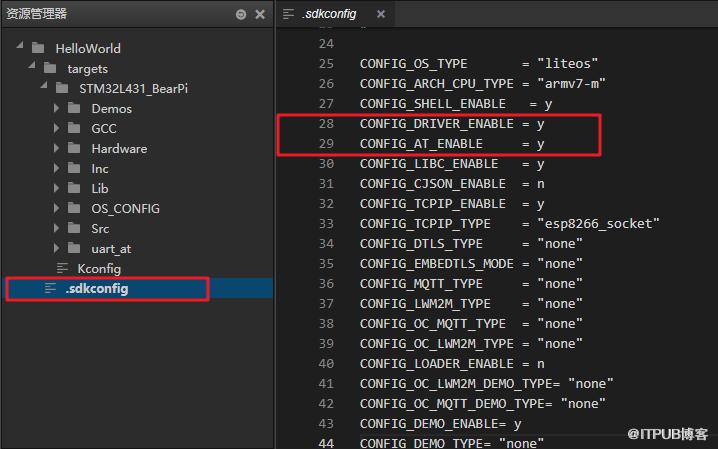Screen dimensions: 718x449
Task: Click the .sdkconfig file icon in tree
Action: click(x=50, y=288)
